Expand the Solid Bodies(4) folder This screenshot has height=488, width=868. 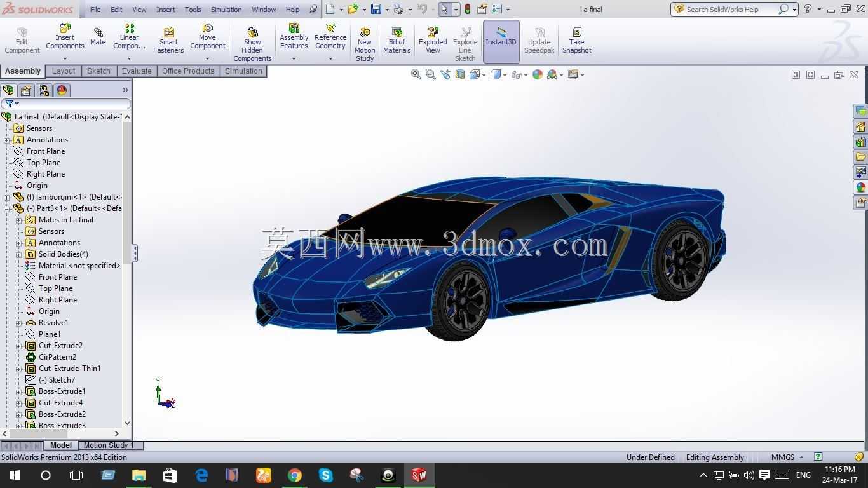(19, 254)
